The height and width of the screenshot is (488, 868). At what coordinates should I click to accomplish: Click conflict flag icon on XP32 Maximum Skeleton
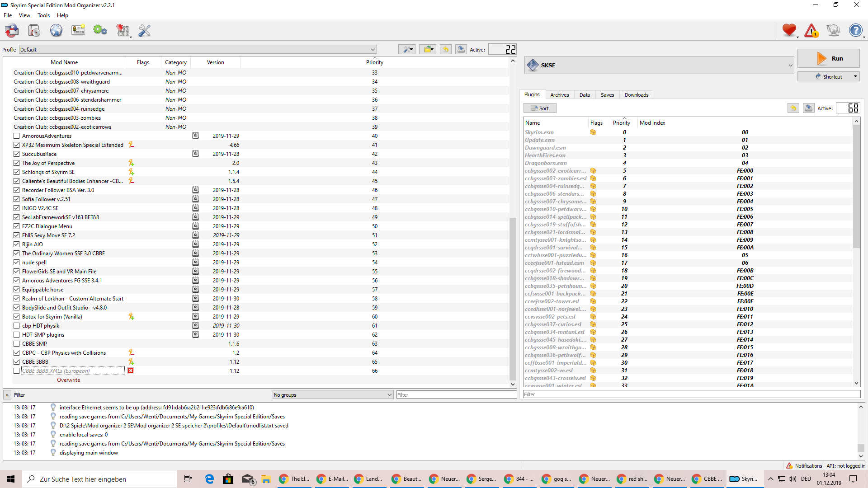click(x=131, y=145)
